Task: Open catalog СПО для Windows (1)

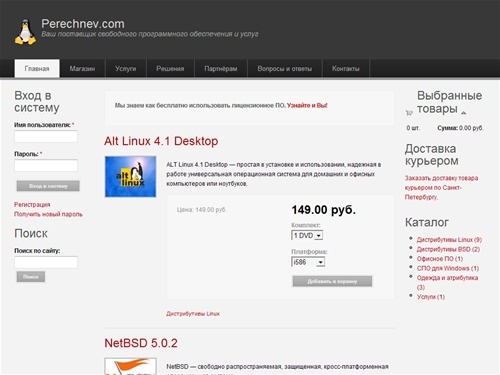Action: click(x=448, y=268)
